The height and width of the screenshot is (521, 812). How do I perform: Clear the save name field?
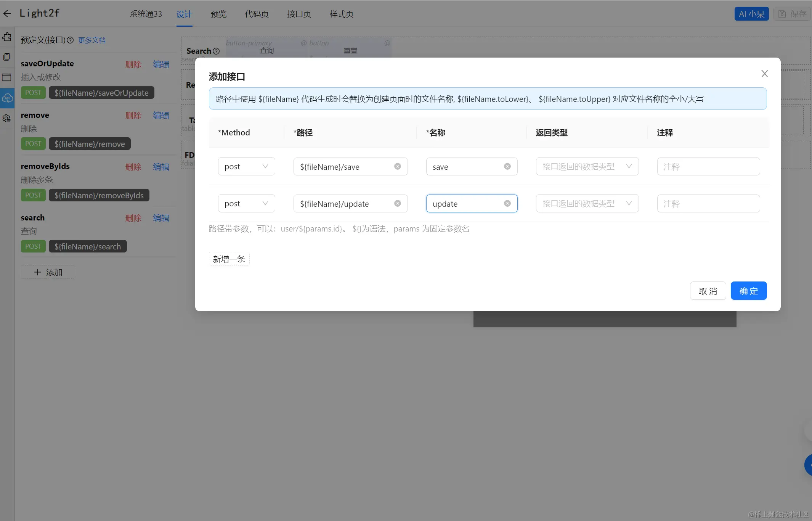507,166
